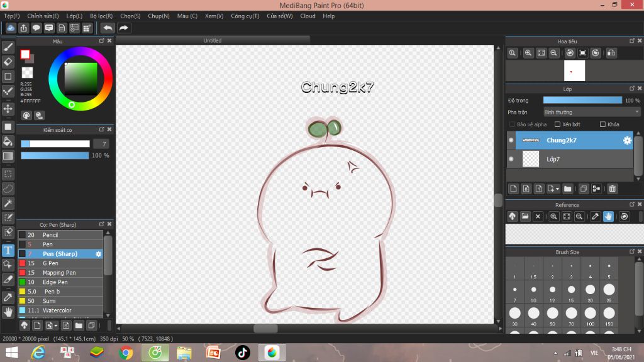Click the white foreground color swatch
This screenshot has height=362, width=644.
(25, 54)
